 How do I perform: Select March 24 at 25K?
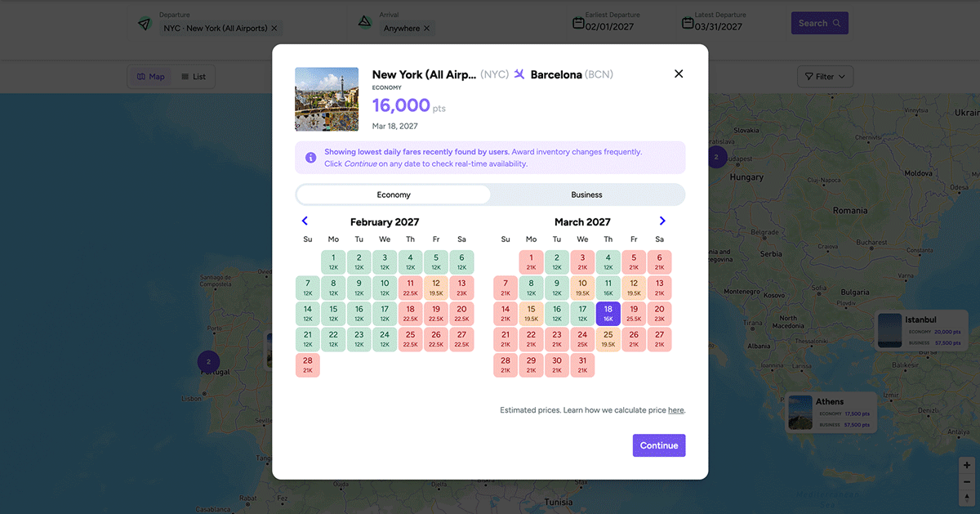(582, 339)
